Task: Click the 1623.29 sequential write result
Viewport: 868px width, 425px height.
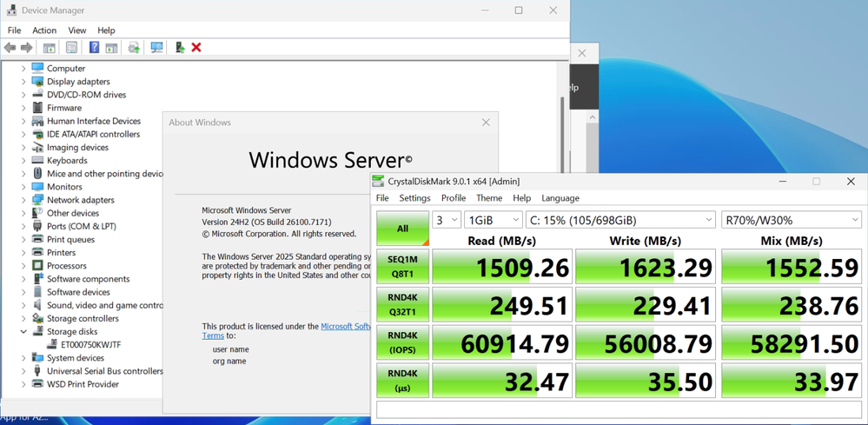Action: [646, 267]
